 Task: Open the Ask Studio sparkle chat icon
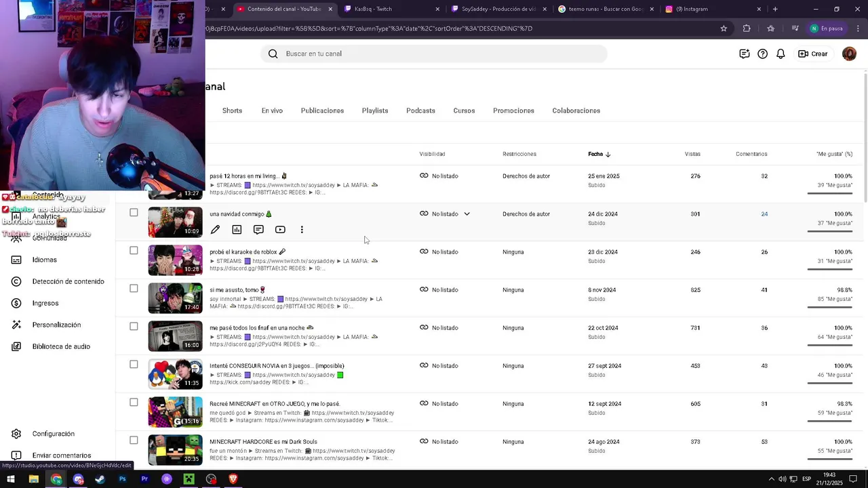pyautogui.click(x=745, y=54)
